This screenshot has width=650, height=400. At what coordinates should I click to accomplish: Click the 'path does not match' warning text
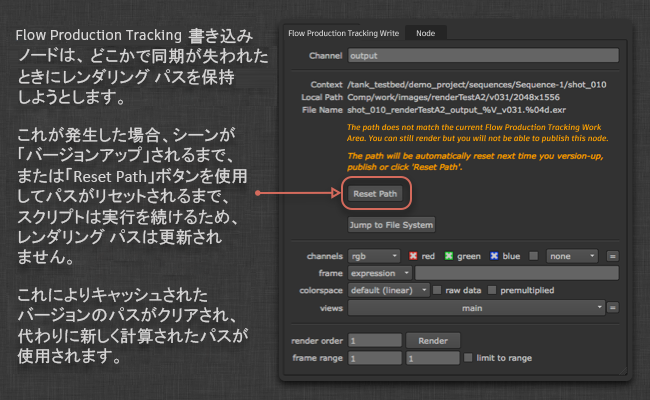[x=478, y=133]
